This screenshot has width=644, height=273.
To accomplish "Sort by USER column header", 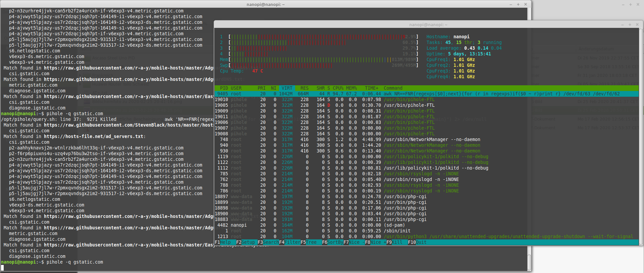I will [x=236, y=88].
